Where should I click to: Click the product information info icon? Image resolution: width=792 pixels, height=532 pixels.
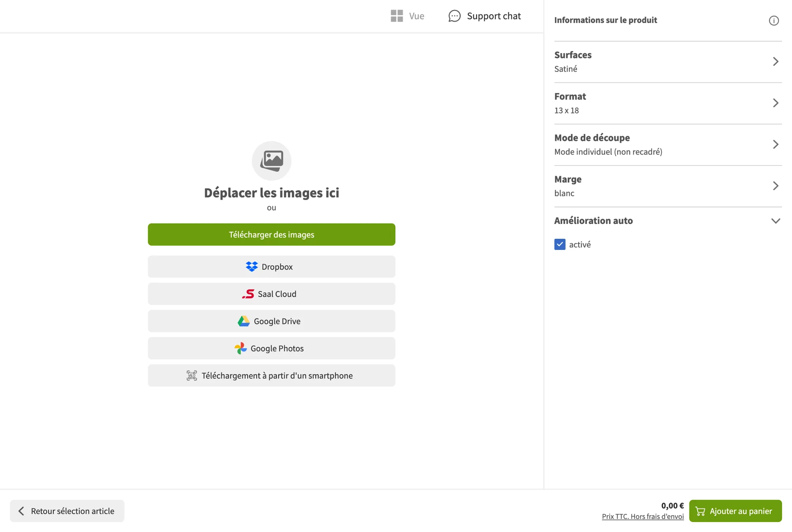(774, 21)
